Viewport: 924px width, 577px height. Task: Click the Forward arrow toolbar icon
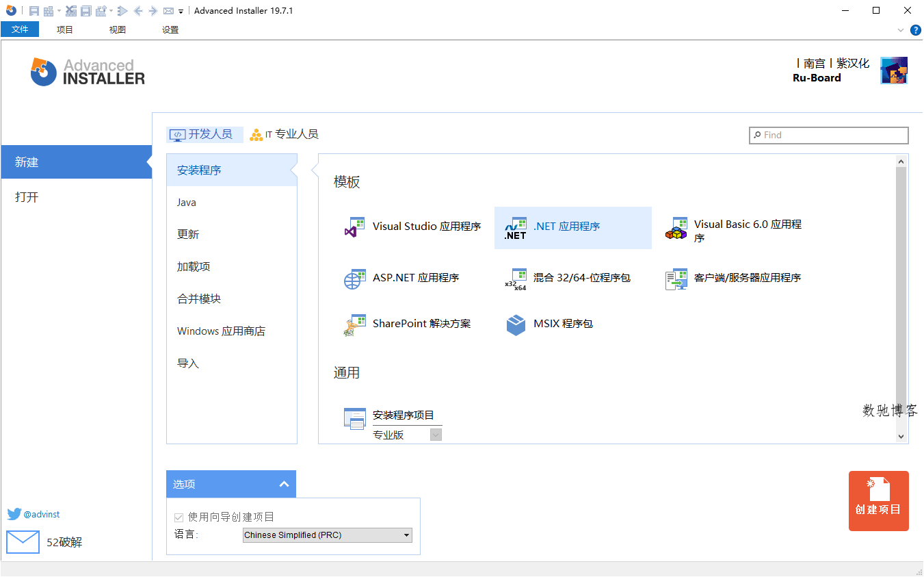[153, 11]
